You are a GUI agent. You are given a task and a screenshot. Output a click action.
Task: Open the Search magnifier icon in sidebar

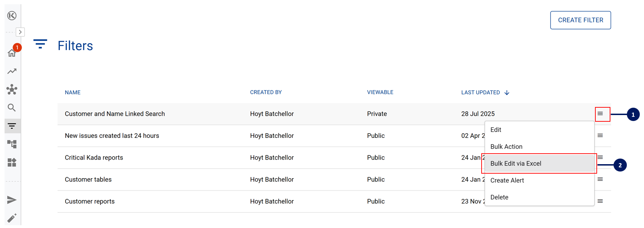12,108
